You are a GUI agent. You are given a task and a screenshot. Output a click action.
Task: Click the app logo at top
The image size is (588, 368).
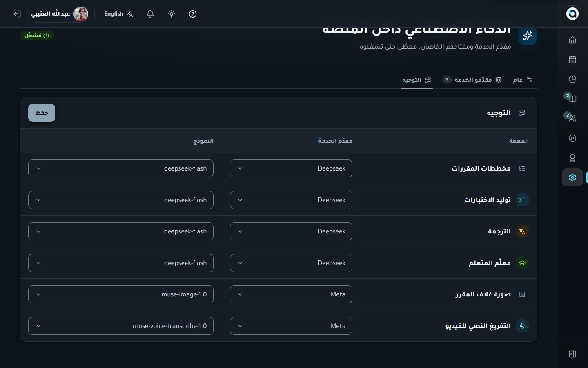[572, 13]
